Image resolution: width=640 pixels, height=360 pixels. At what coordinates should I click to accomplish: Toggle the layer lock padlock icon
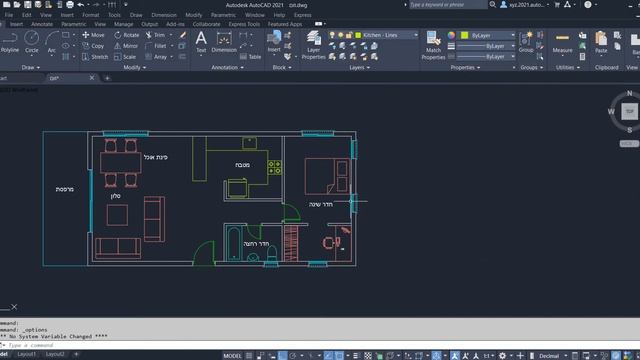coord(349,35)
